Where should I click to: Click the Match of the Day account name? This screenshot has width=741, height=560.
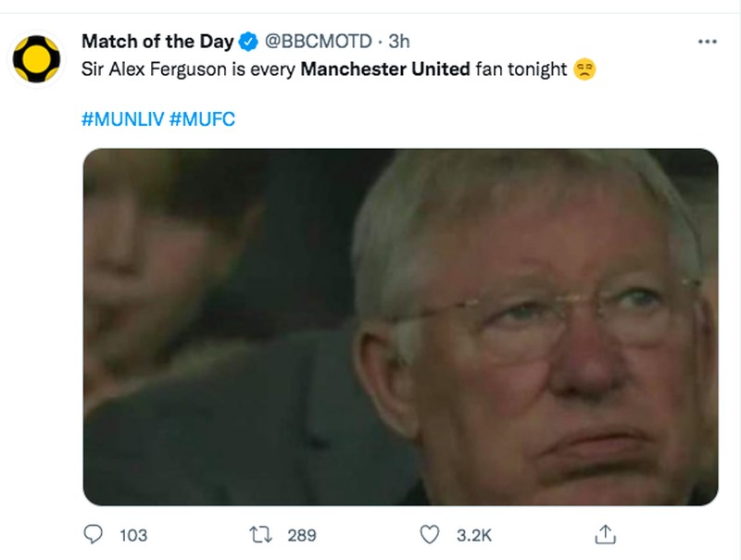157,40
